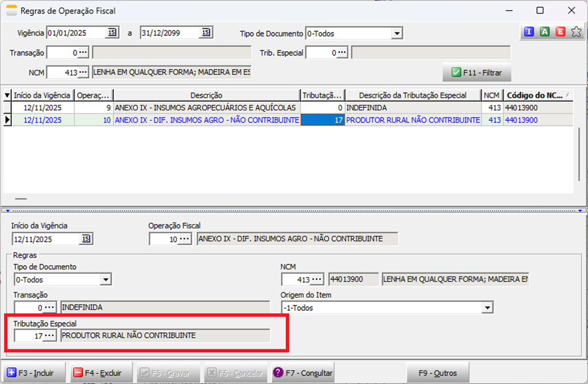Expand Origem do Item dropdown
Image resolution: width=588 pixels, height=384 pixels.
487,308
